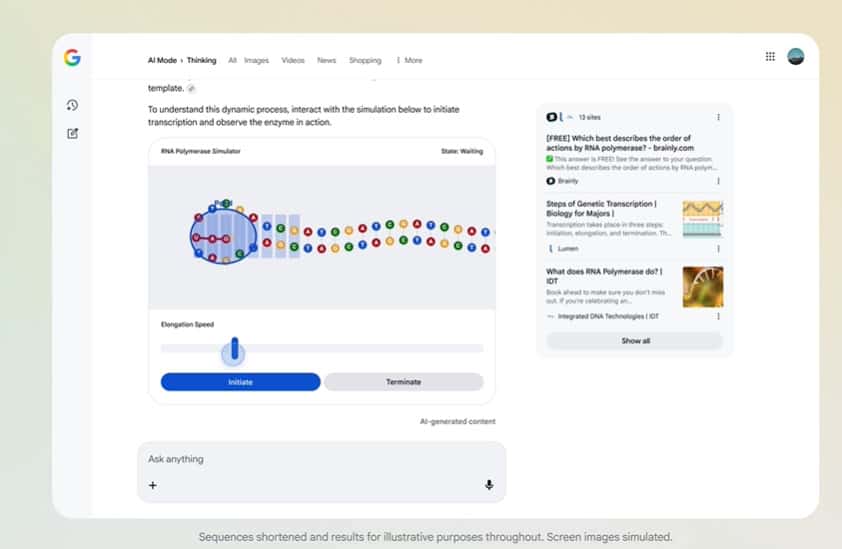Switch to the Images tab
Image resolution: width=842 pixels, height=549 pixels.
256,60
